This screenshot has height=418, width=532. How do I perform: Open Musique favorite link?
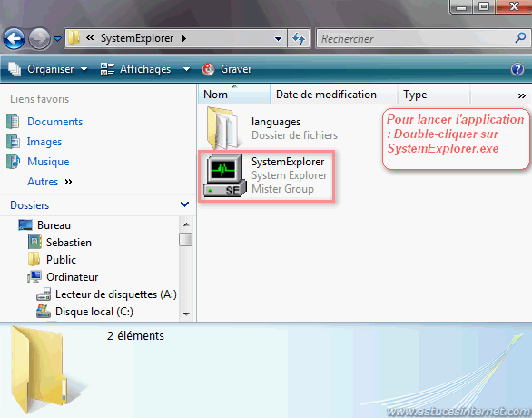48,162
